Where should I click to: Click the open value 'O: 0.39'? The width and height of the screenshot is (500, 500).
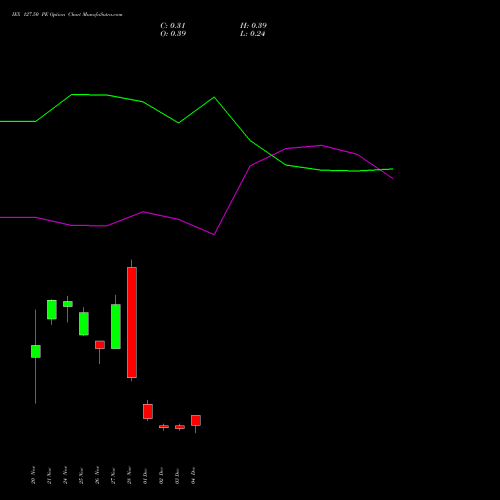[x=173, y=34]
